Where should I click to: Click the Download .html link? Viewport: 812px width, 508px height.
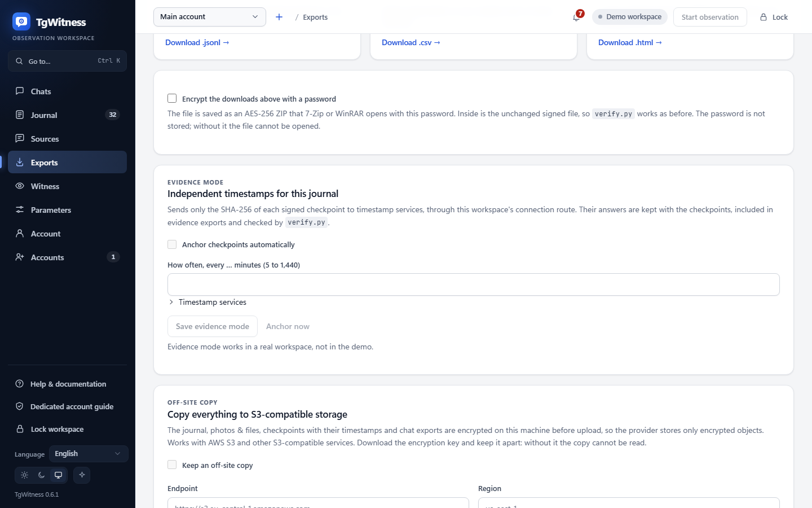(x=630, y=42)
